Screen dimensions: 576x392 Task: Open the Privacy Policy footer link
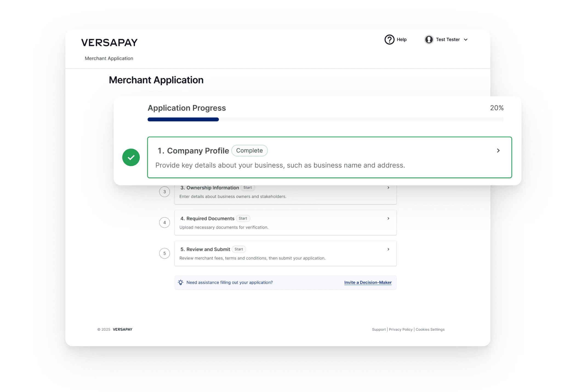coord(401,329)
